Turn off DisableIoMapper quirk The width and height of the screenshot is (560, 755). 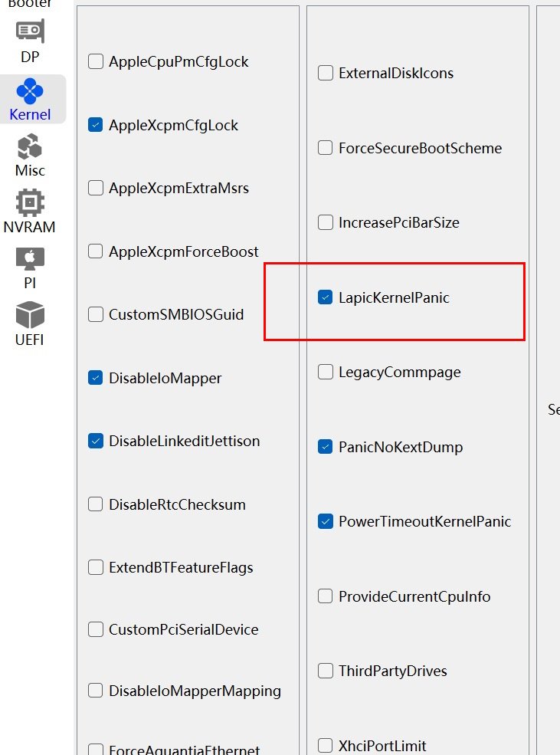[x=96, y=378]
